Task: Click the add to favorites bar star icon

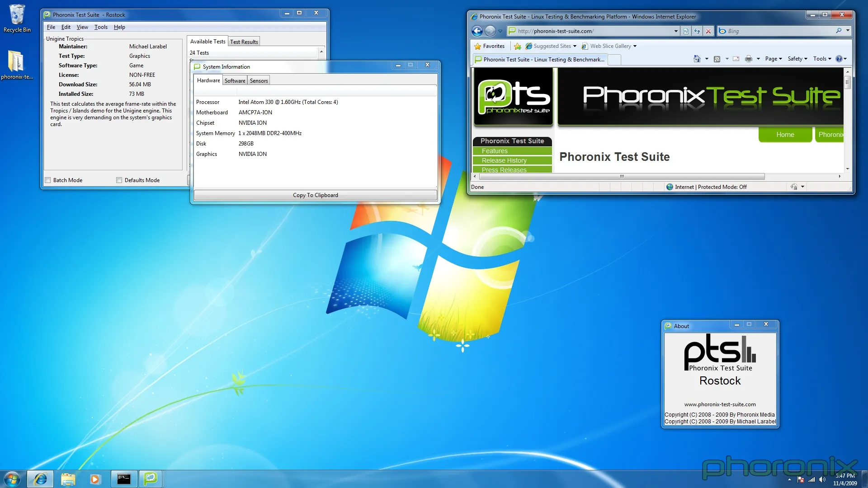Action: pos(518,46)
